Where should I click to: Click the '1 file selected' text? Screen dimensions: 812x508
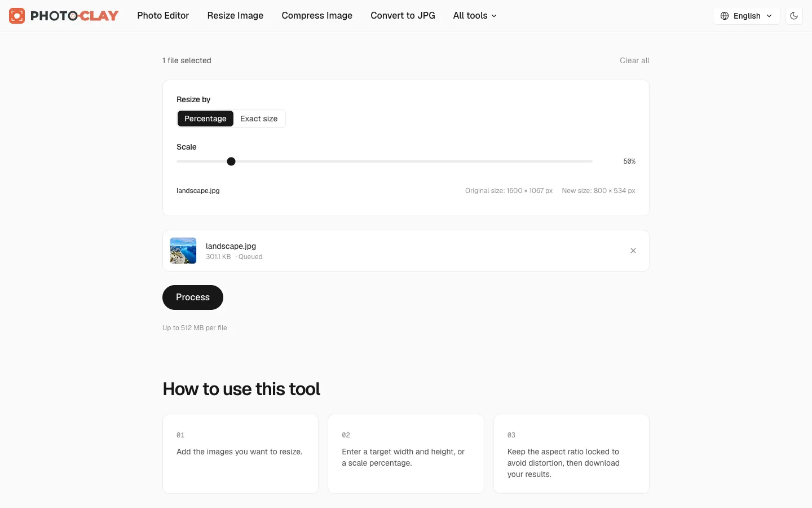pos(187,60)
